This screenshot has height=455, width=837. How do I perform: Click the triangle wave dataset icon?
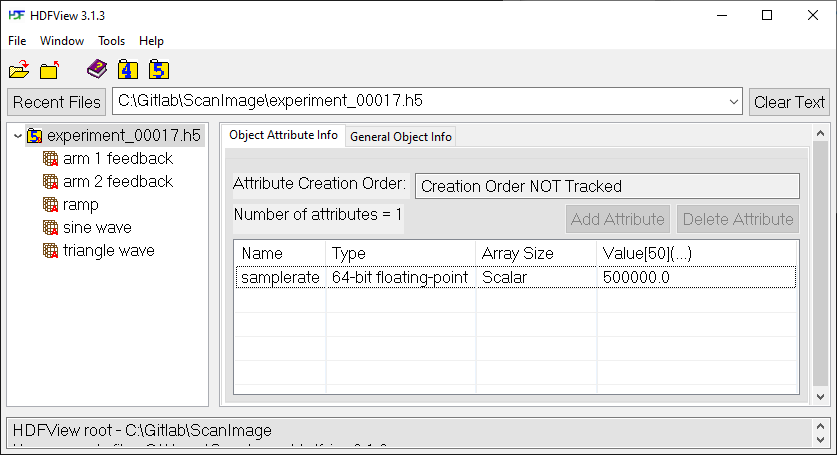click(50, 250)
